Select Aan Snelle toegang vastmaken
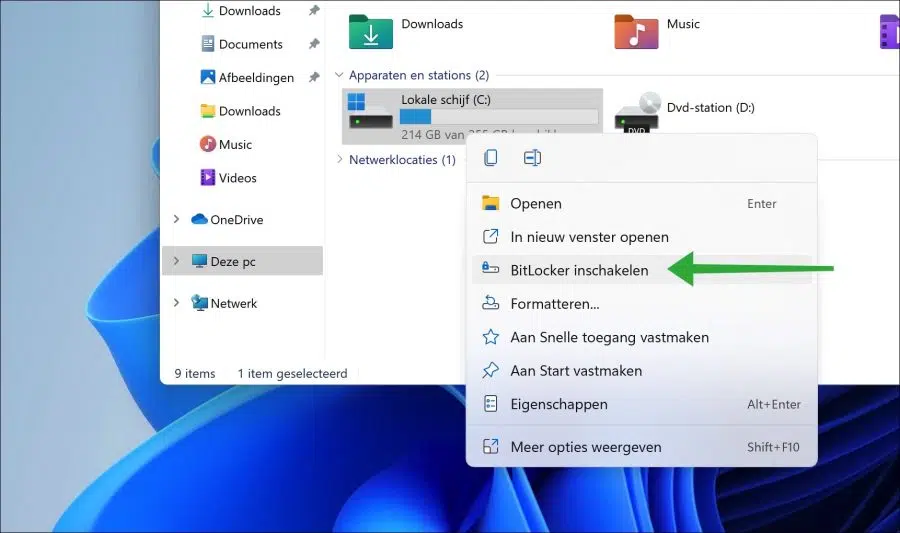The width and height of the screenshot is (900, 533). [642, 337]
